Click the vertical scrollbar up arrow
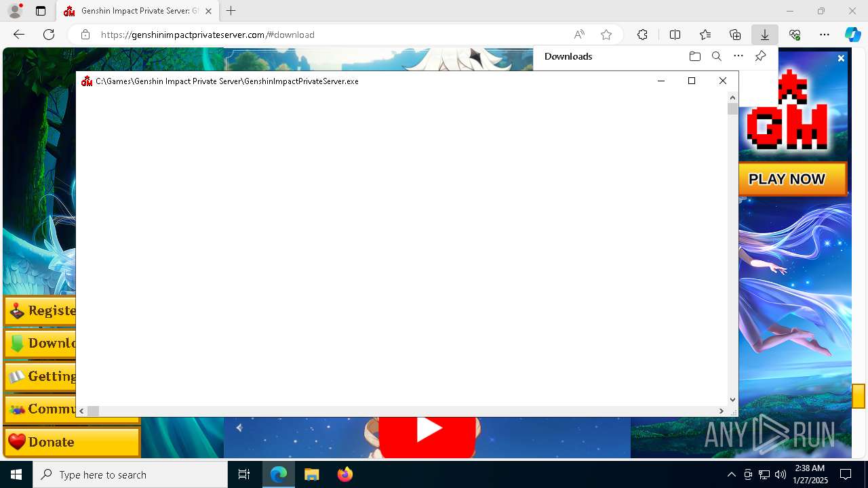868x488 pixels. (732, 98)
